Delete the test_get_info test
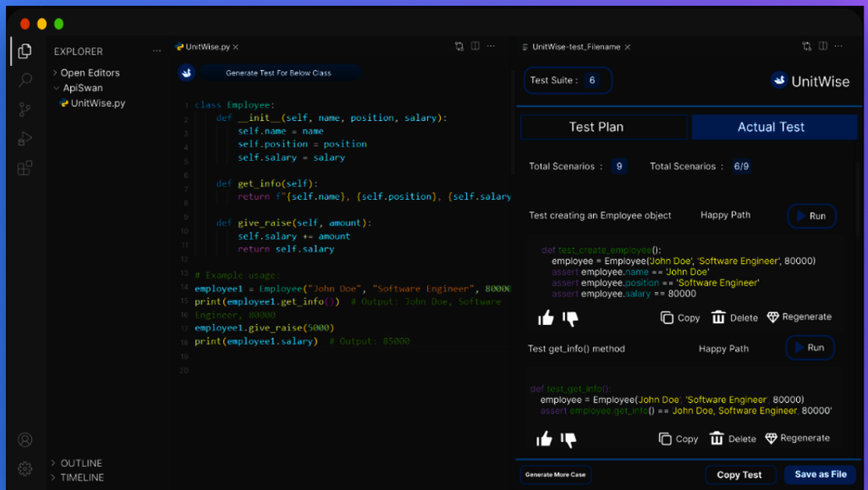This screenshot has height=490, width=868. point(733,439)
